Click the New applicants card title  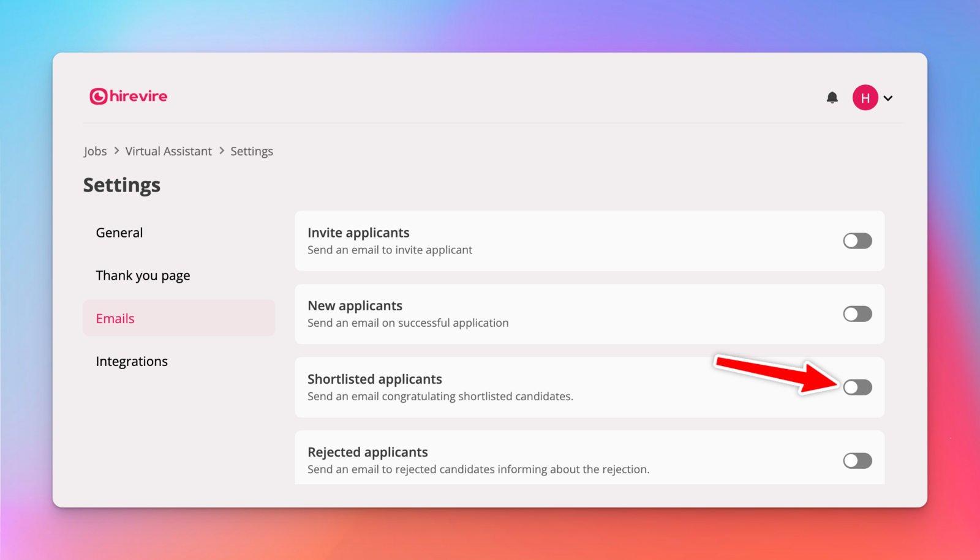[x=355, y=305]
